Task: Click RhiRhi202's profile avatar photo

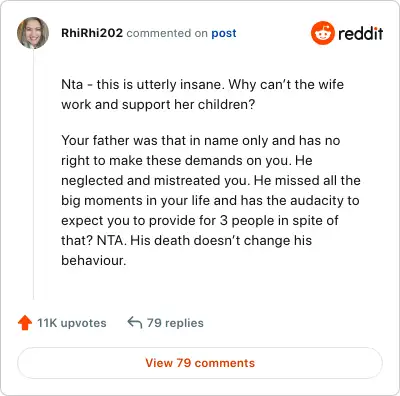Action: 33,33
